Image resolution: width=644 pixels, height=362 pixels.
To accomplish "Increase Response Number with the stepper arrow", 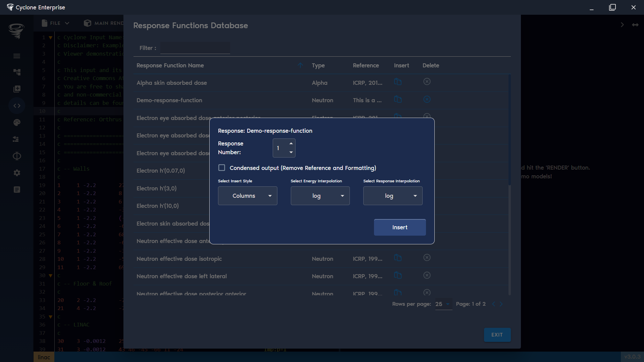I will tap(291, 144).
